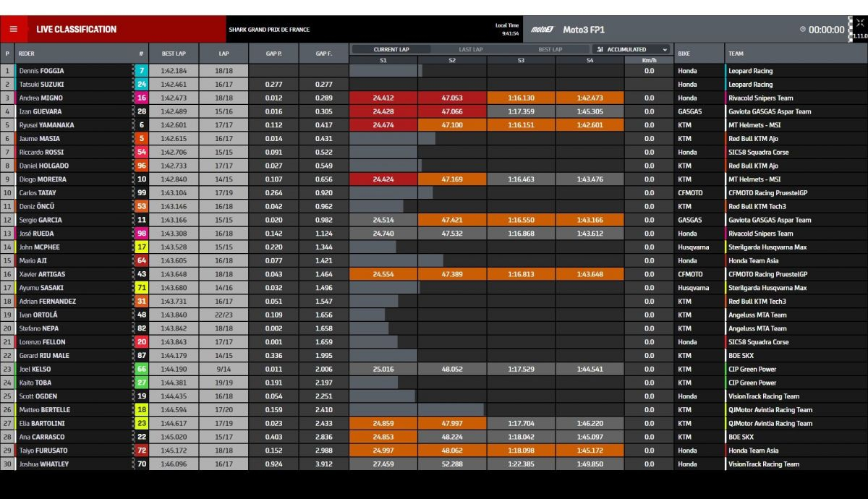
Task: Select rider Dennis FOGGIA
Action: pos(41,71)
